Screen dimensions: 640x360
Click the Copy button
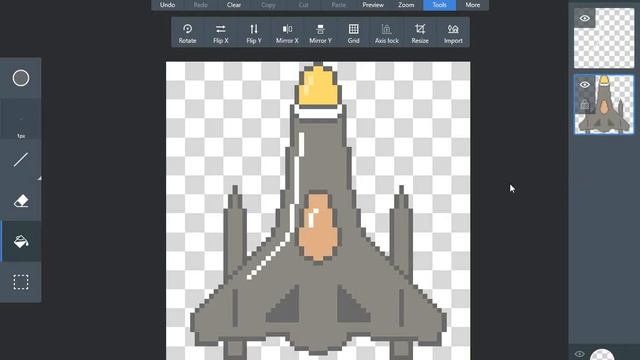point(268,5)
